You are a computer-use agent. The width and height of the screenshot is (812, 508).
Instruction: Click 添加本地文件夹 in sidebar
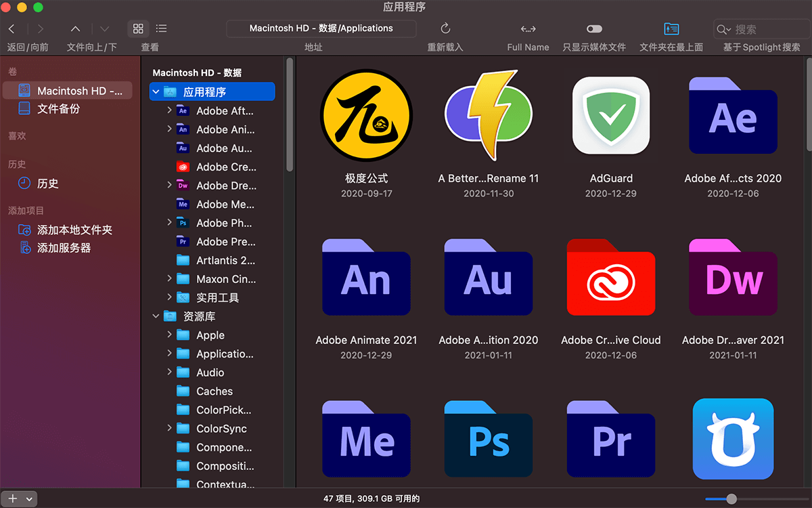click(x=74, y=230)
